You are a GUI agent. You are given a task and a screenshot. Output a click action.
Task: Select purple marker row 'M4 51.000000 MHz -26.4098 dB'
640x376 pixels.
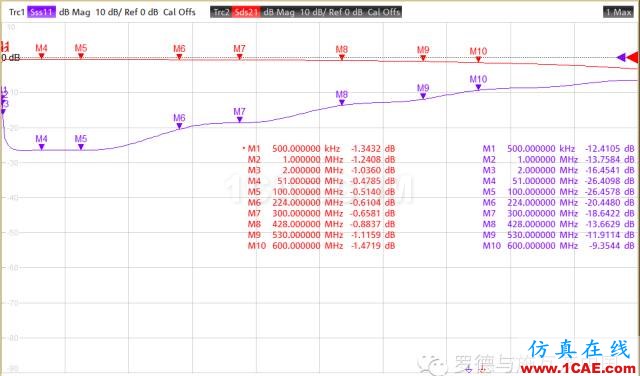(x=558, y=181)
